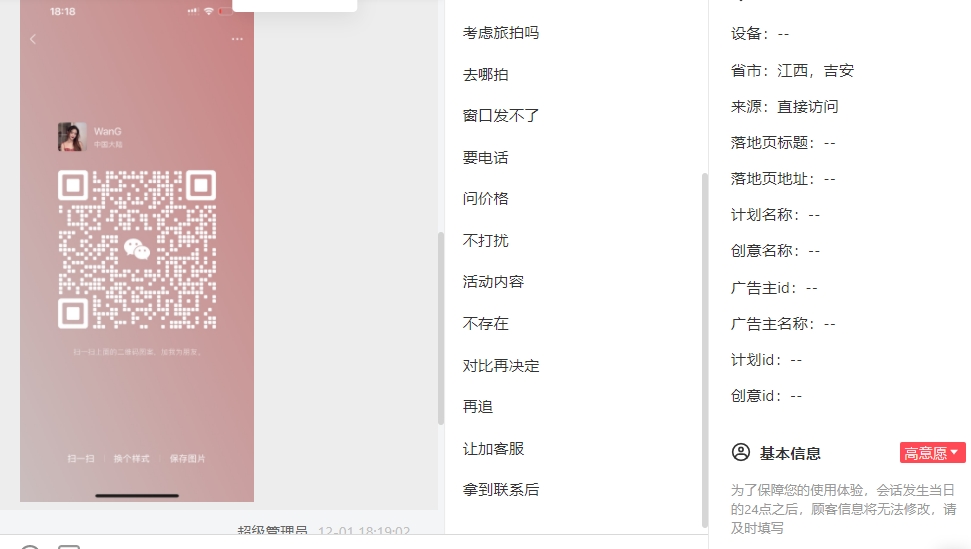Click the 18:18 time in phone status bar

(x=63, y=11)
